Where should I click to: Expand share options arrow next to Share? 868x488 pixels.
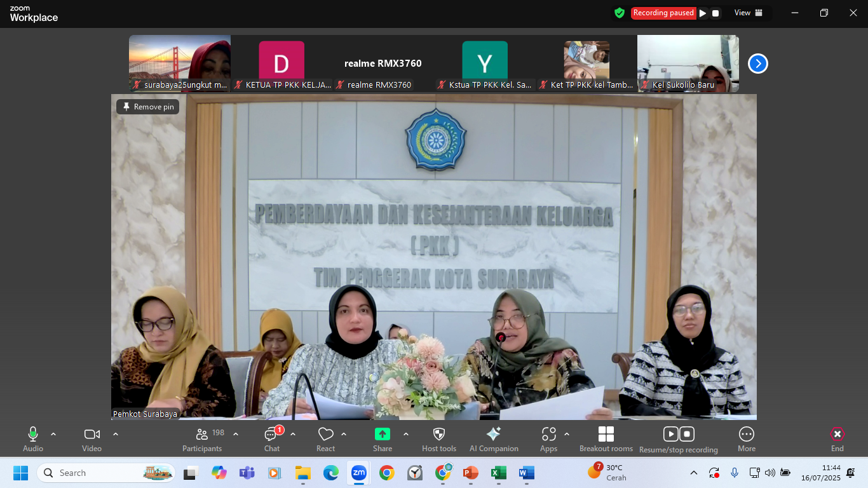pyautogui.click(x=406, y=434)
